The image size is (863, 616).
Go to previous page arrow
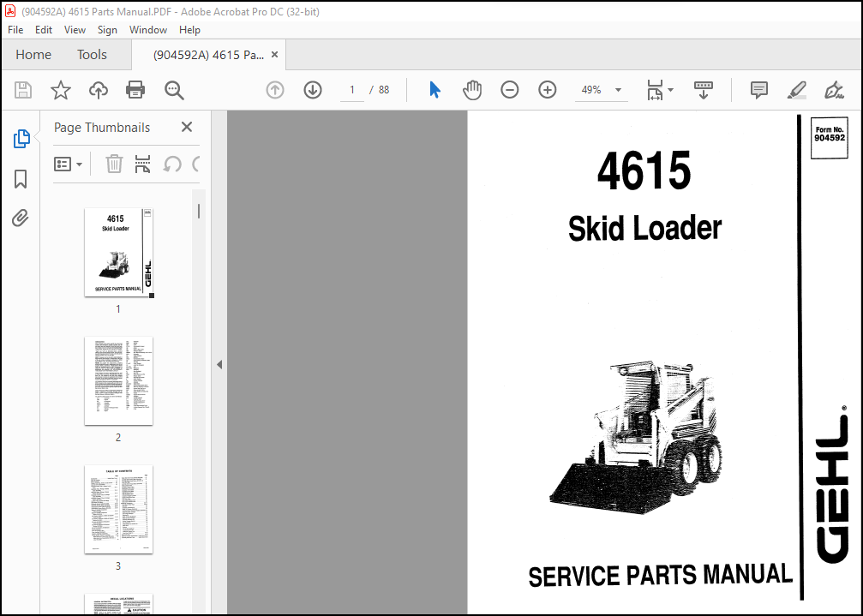(x=275, y=90)
